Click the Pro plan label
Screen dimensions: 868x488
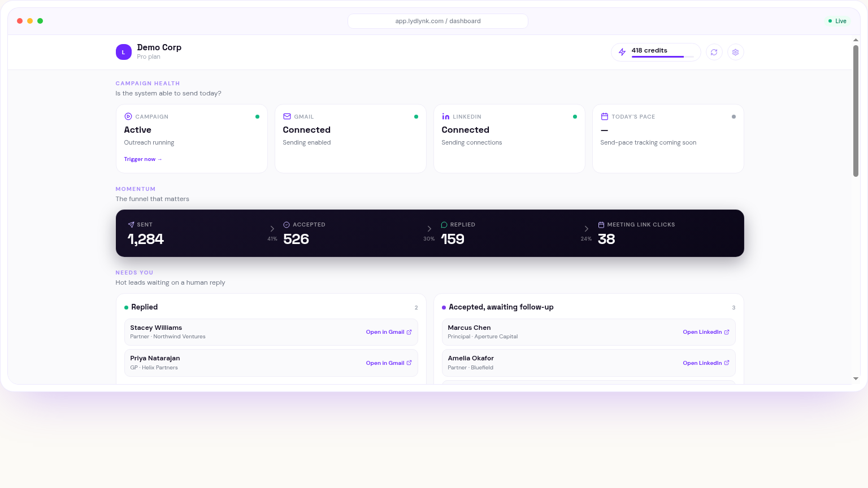pyautogui.click(x=149, y=57)
